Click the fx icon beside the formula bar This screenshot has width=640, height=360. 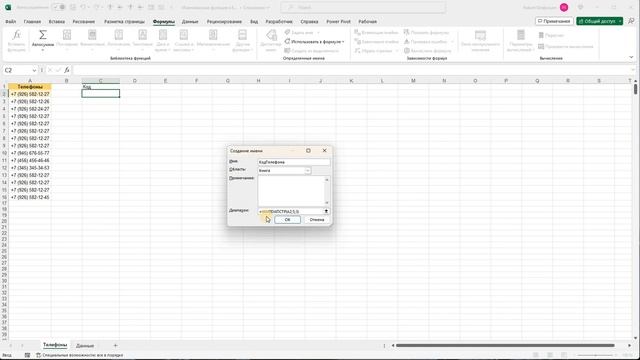click(67, 70)
